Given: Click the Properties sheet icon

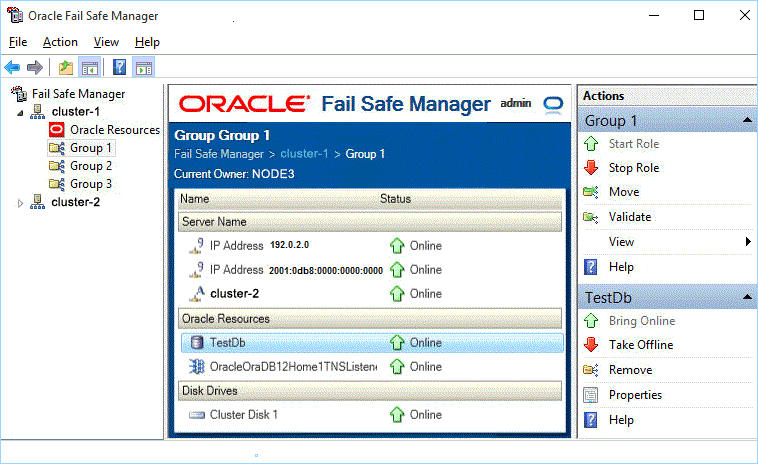Looking at the screenshot, I should point(591,395).
